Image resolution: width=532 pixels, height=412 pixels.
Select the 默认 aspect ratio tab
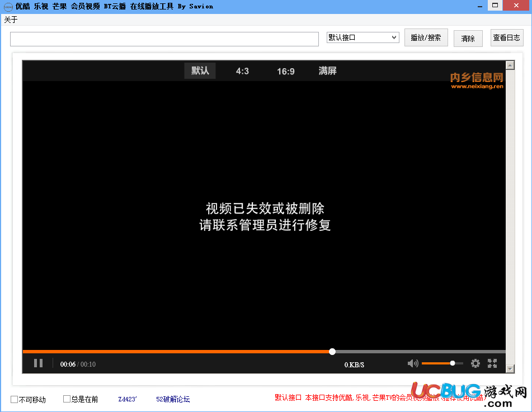pos(200,70)
